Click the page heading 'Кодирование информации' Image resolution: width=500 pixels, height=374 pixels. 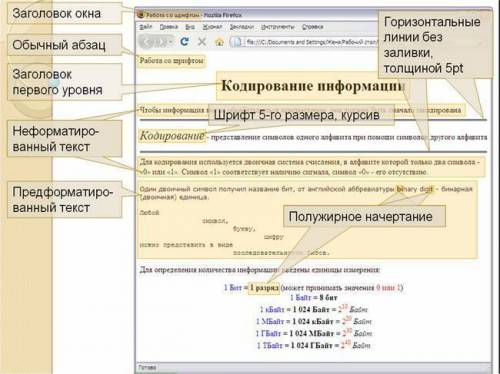click(312, 86)
